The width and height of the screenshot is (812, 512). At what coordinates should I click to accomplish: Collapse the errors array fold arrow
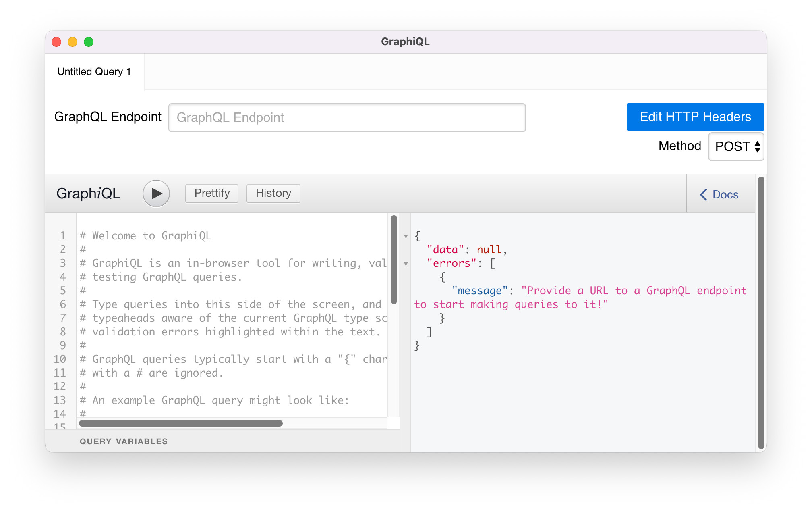(x=406, y=264)
